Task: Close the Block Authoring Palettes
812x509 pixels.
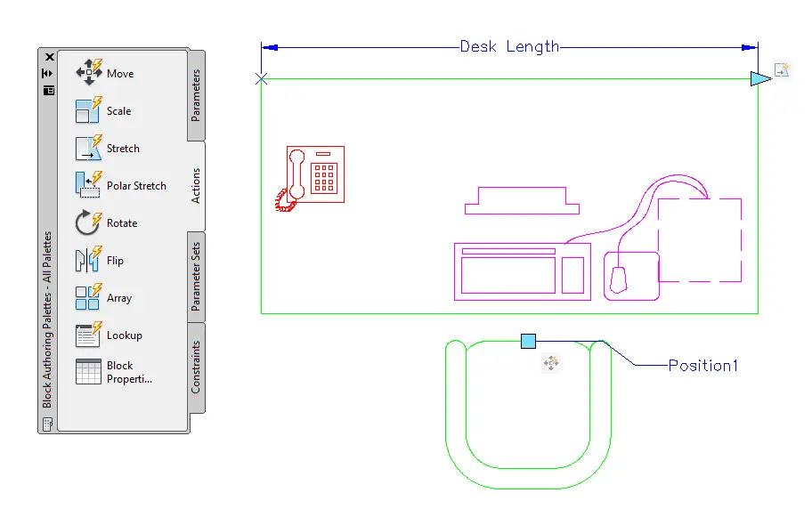Action: tap(50, 57)
